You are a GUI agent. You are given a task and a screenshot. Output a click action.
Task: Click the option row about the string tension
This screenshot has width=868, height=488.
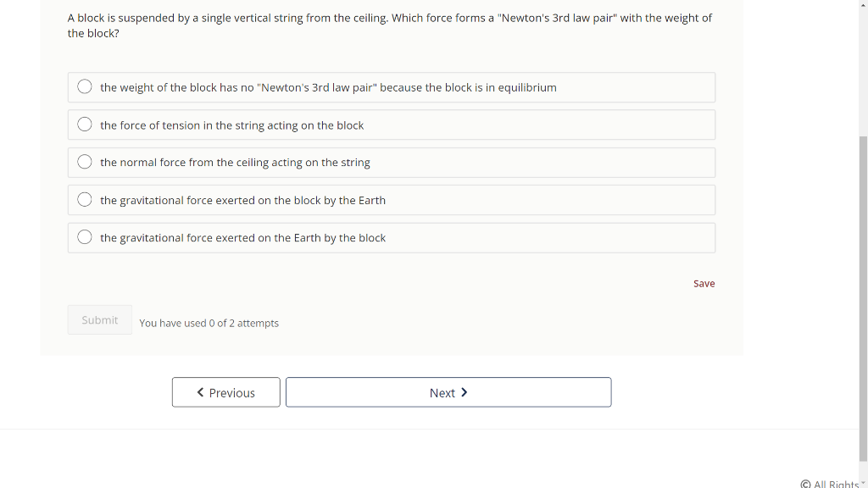pyautogui.click(x=392, y=124)
